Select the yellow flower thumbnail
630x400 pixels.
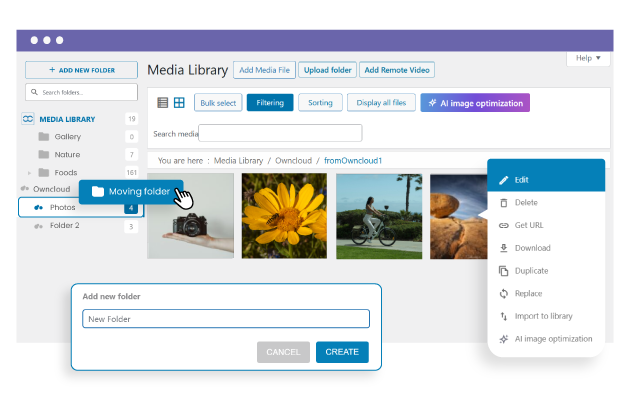coord(284,216)
